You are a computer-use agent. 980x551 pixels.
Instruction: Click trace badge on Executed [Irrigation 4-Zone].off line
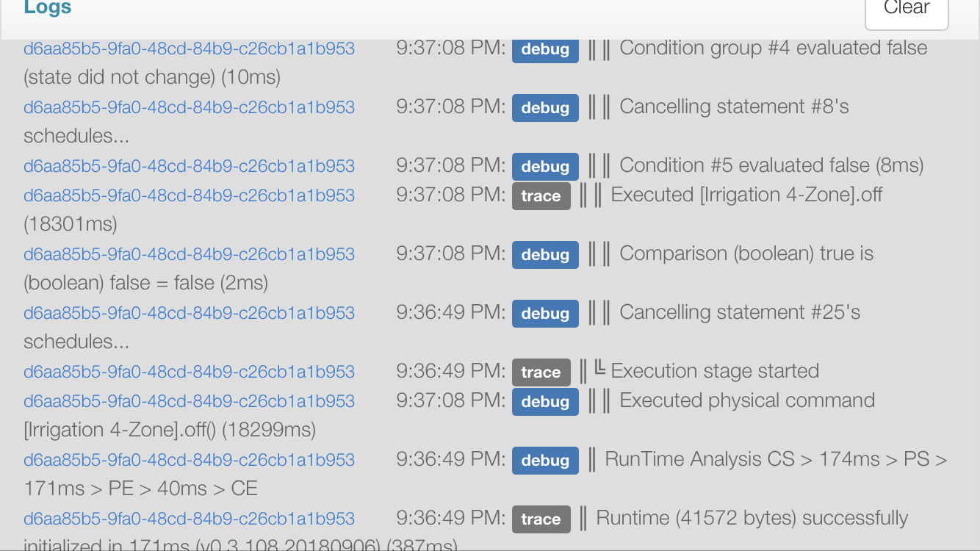[x=541, y=196]
